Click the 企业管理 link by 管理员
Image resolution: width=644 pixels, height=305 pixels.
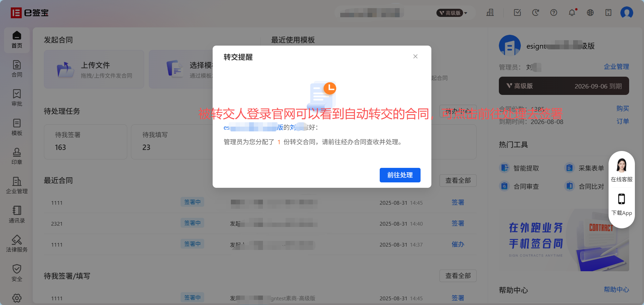[x=616, y=67]
